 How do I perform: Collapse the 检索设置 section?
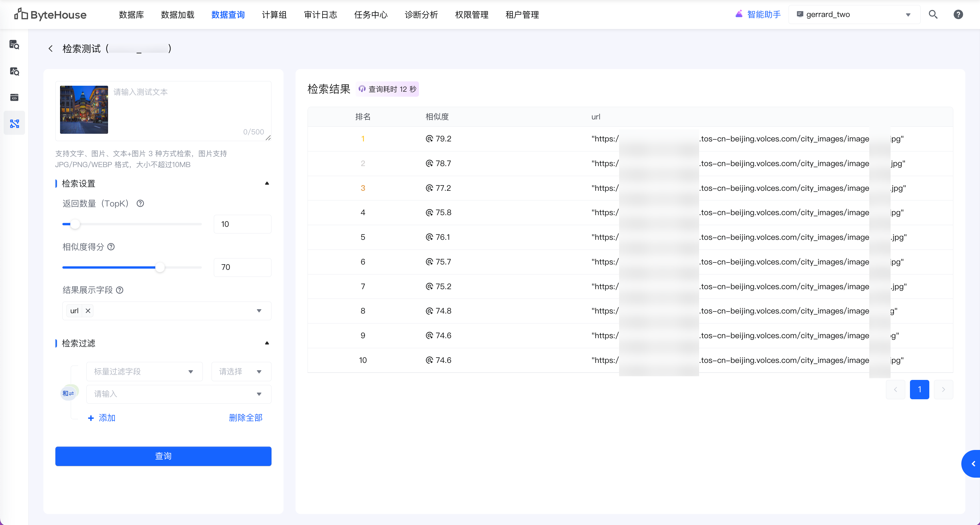click(x=267, y=183)
